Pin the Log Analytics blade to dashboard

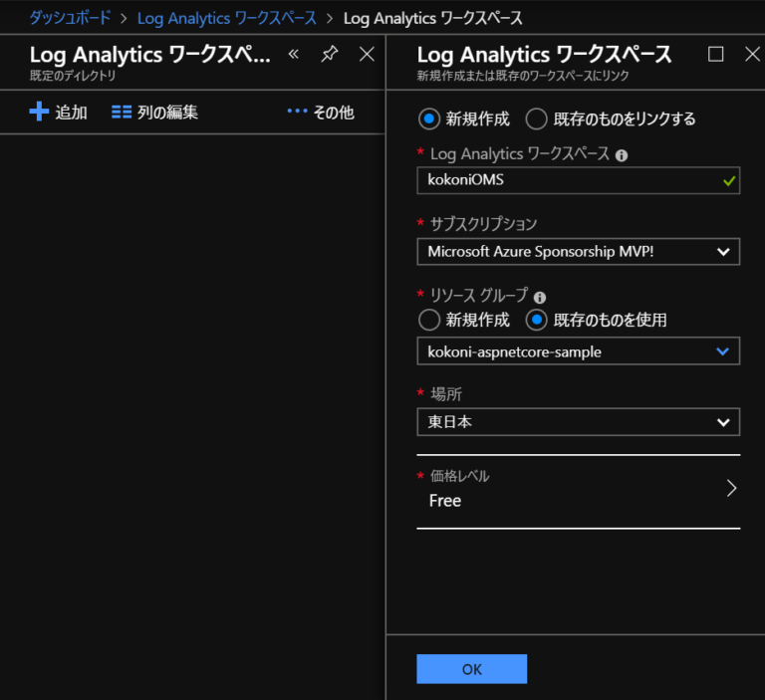coord(330,54)
